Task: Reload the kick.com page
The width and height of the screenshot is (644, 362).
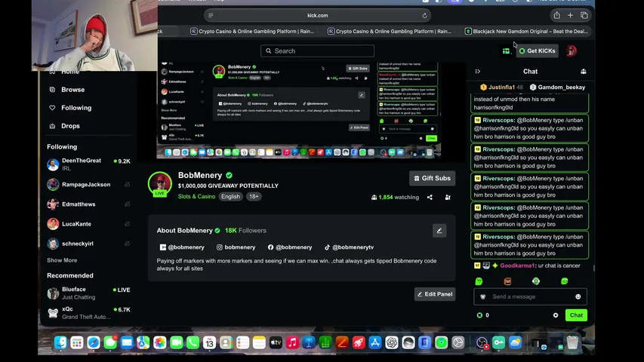Action: click(425, 16)
